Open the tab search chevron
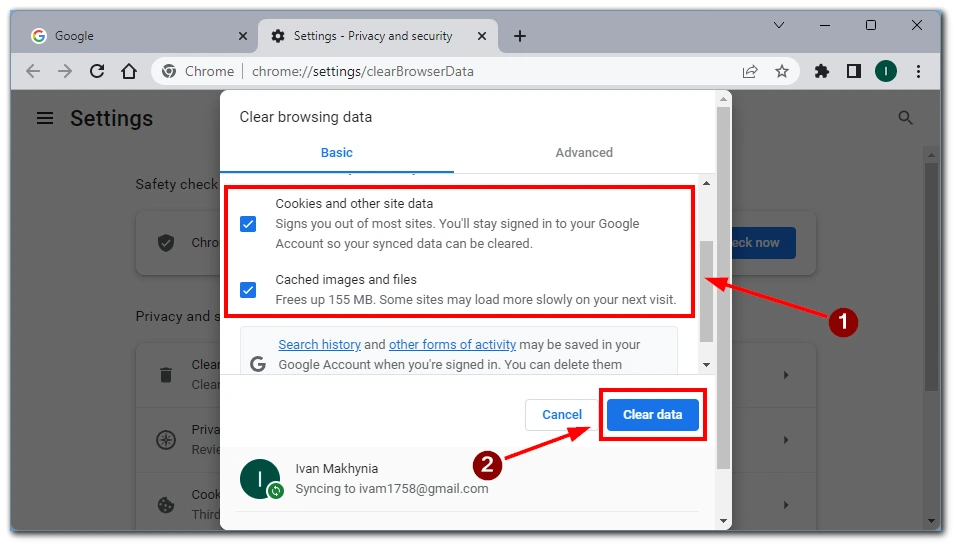 tap(779, 25)
